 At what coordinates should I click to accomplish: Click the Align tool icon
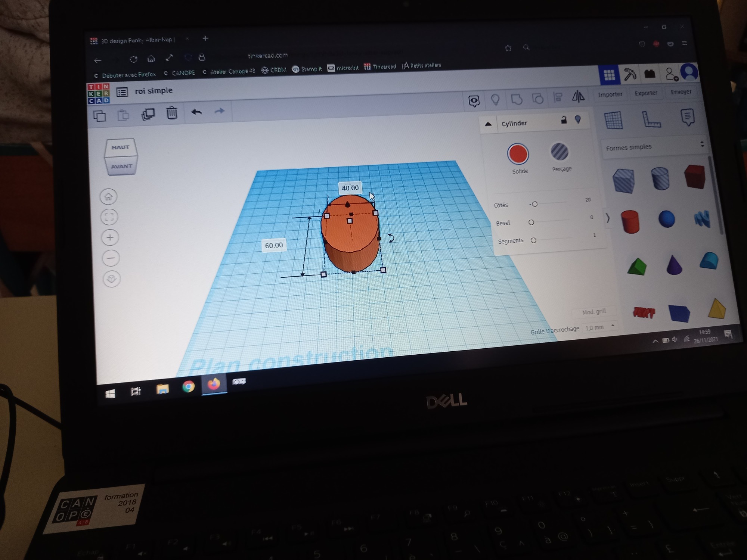558,97
